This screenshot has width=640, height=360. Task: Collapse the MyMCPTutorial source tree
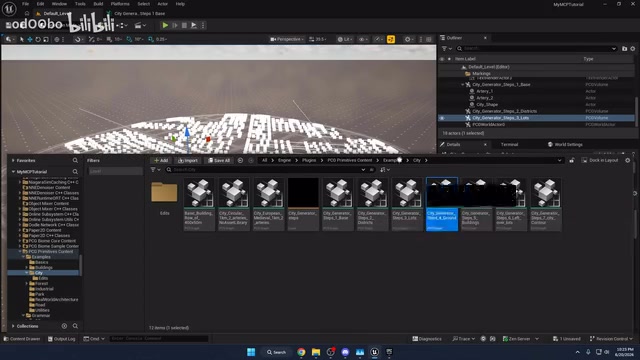tap(13, 172)
